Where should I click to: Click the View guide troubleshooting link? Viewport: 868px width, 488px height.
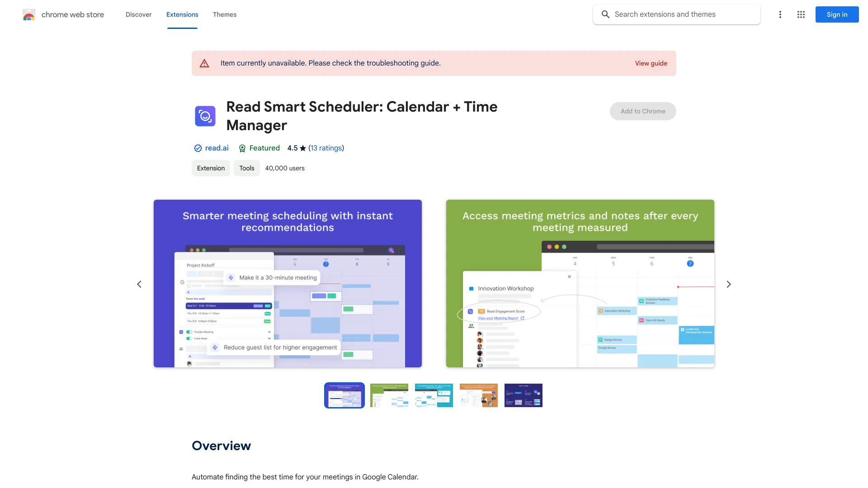tap(651, 63)
